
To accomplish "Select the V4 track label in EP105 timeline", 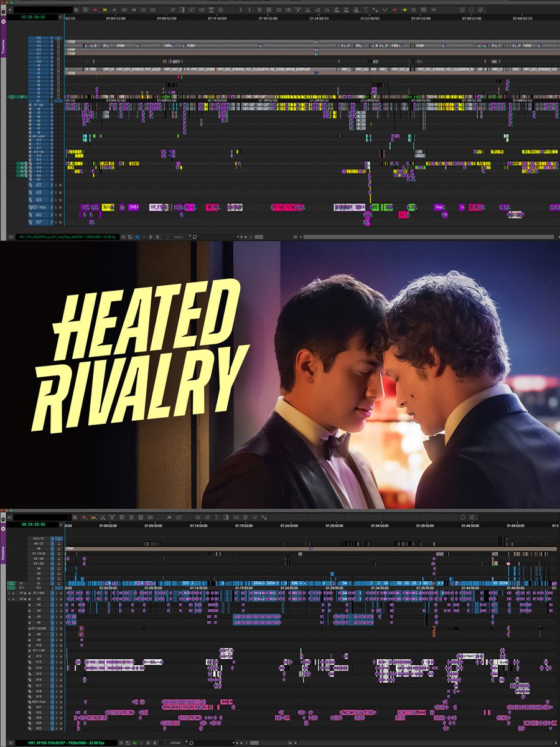I will click(39, 568).
